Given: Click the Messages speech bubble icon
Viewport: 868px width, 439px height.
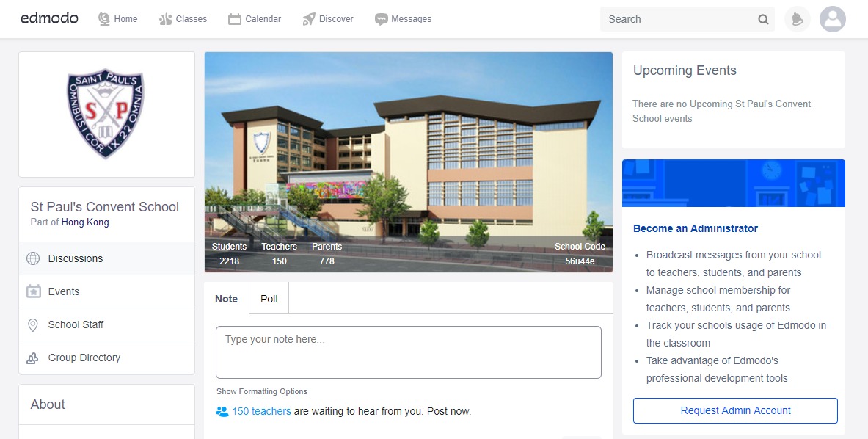Looking at the screenshot, I should click(381, 19).
